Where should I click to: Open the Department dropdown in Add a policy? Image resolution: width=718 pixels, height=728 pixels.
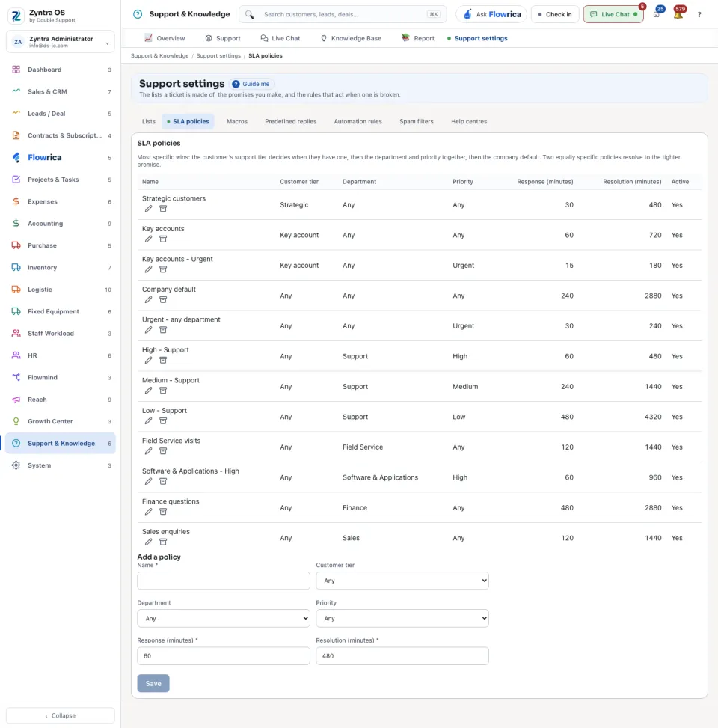[x=223, y=619]
